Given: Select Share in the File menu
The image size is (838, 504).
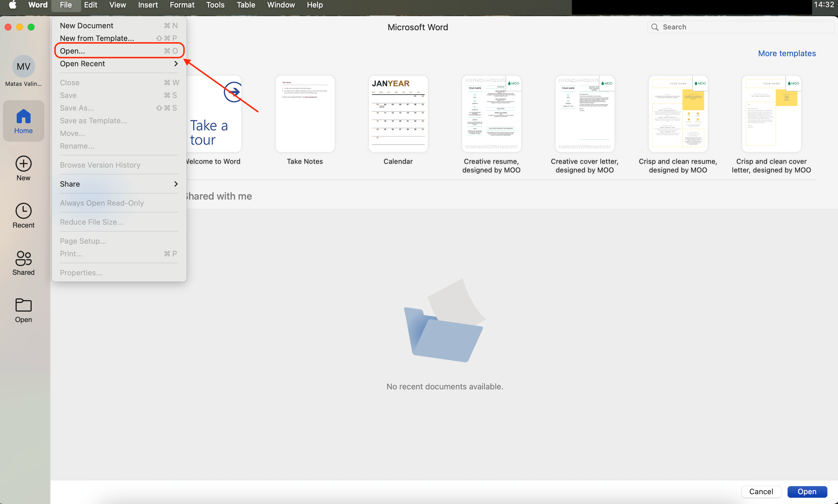Looking at the screenshot, I should [119, 184].
